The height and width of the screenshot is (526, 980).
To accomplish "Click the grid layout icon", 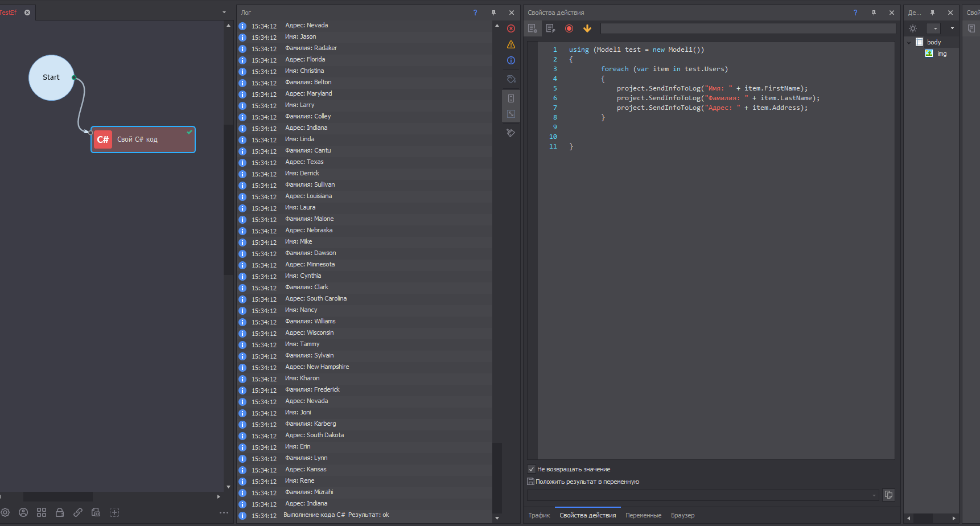I will 42,512.
